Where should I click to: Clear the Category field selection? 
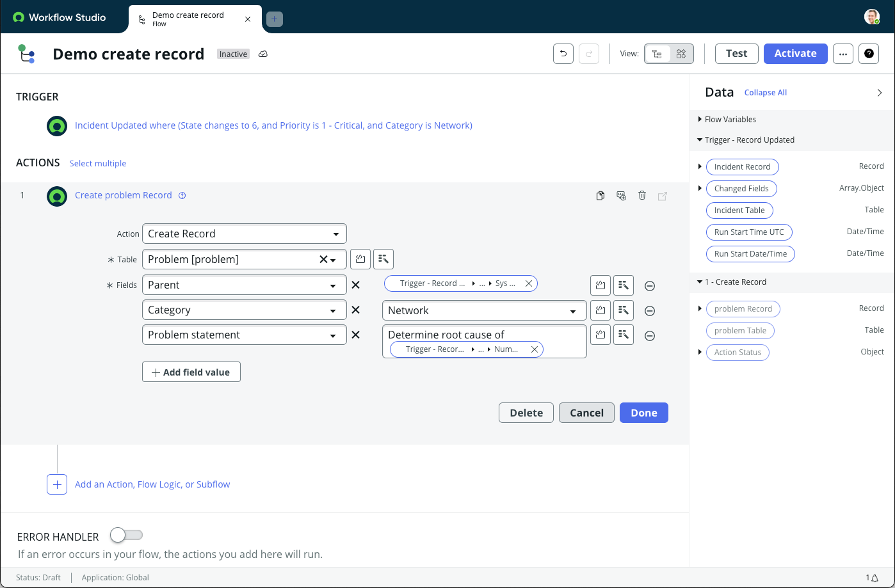click(x=356, y=310)
